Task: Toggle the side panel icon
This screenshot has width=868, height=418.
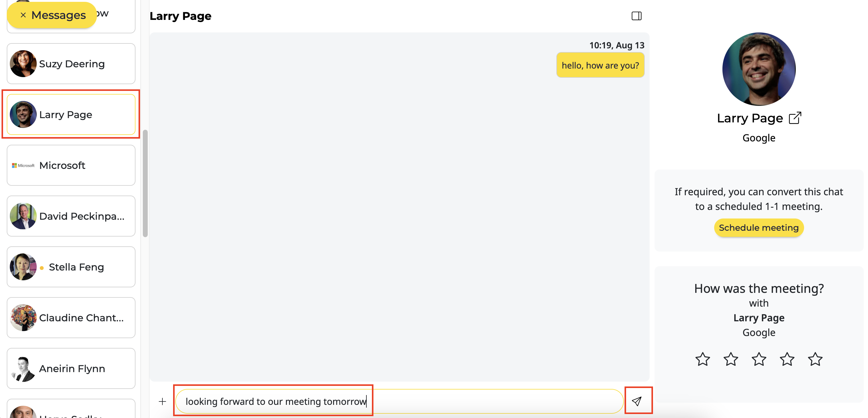Action: tap(636, 16)
